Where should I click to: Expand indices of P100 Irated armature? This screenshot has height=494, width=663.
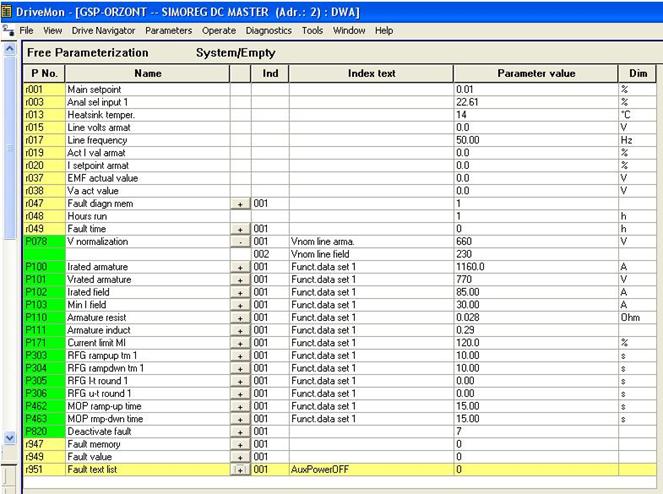(240, 267)
